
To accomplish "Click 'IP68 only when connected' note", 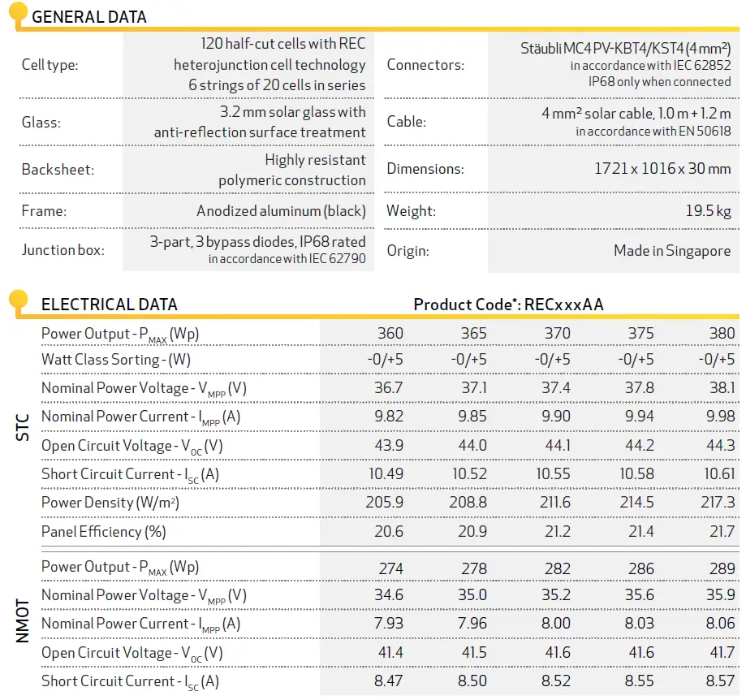I will (x=659, y=82).
